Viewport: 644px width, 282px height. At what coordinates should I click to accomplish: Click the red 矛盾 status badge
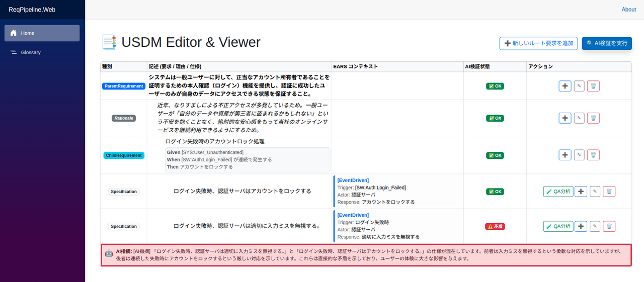(495, 227)
